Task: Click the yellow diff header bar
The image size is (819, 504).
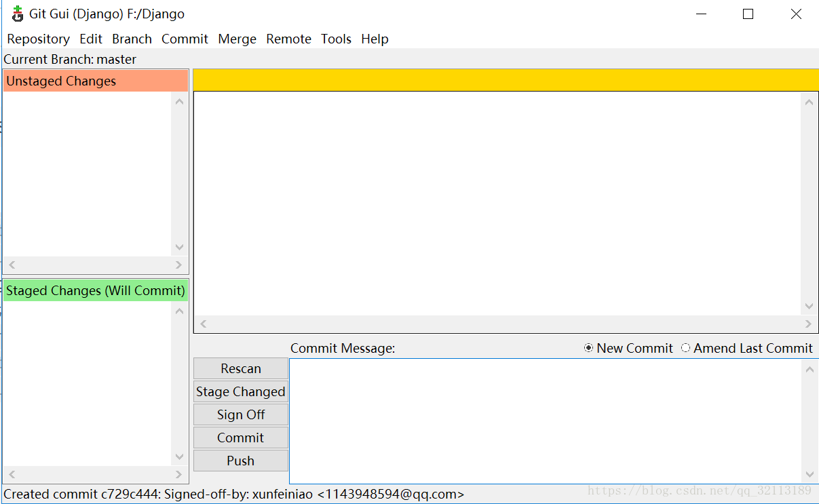Action: coord(506,79)
